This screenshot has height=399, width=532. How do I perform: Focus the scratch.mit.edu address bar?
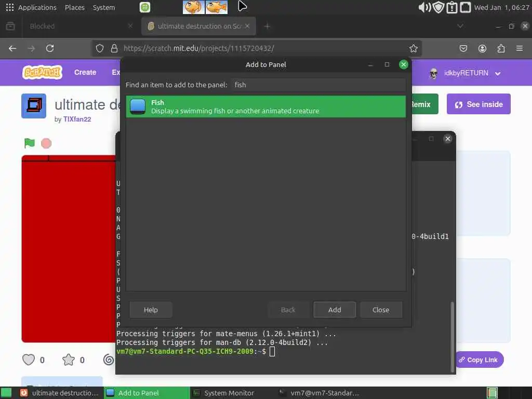[257, 48]
